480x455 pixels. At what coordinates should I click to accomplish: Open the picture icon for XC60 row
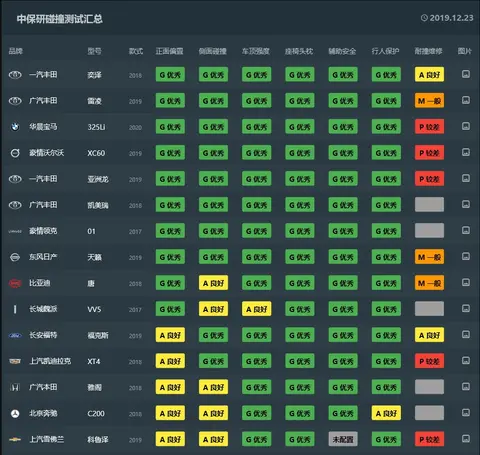[x=466, y=152]
